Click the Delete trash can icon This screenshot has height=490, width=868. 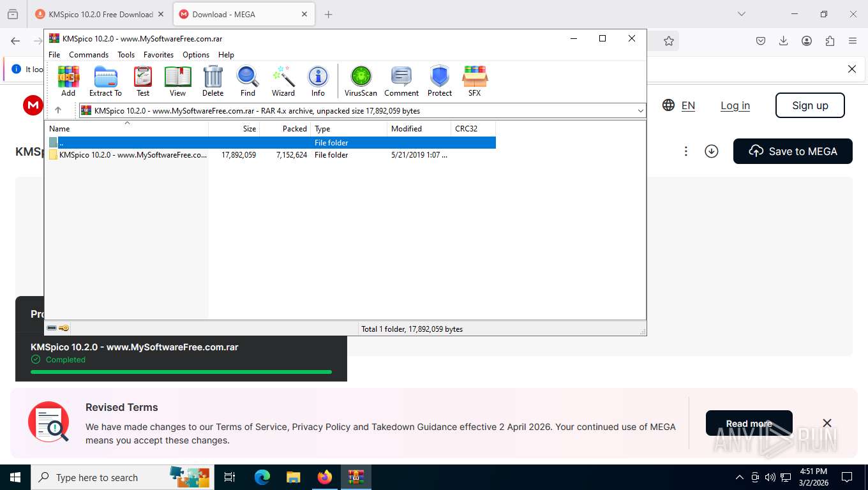213,81
